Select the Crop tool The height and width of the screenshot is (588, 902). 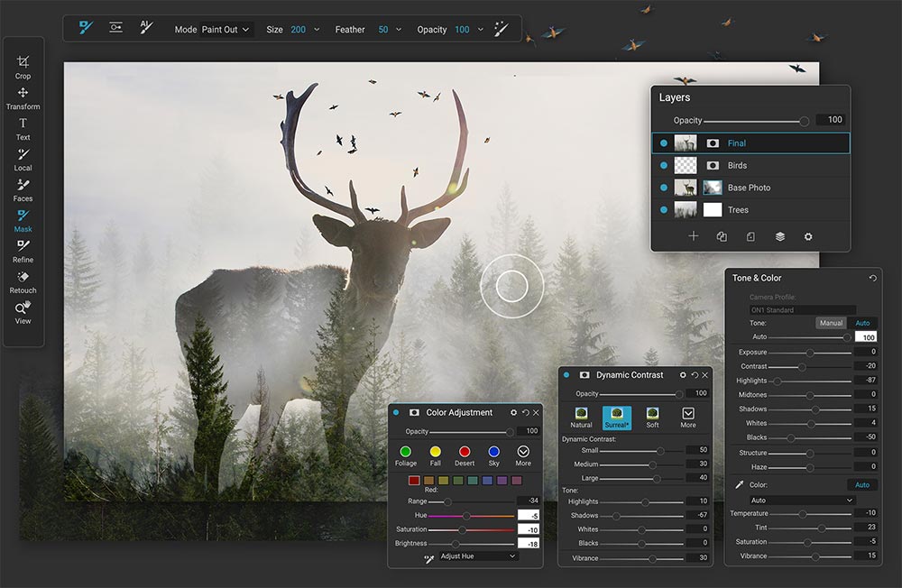(23, 67)
